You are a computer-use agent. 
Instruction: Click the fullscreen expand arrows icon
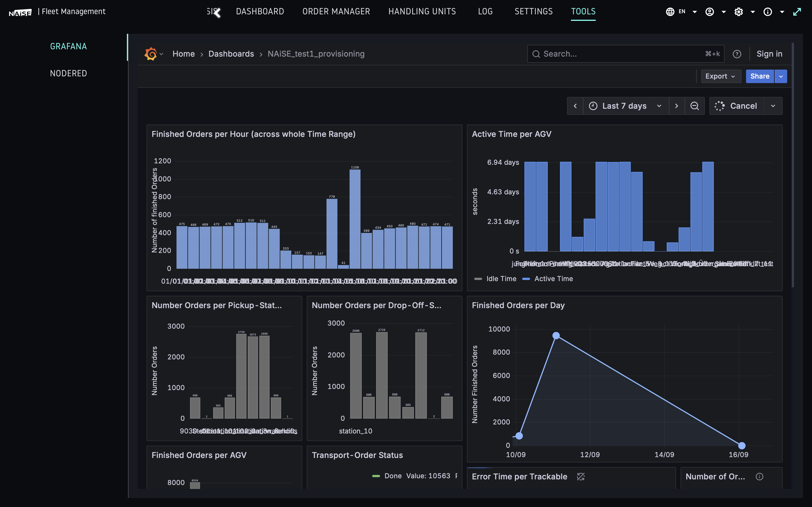tap(798, 11)
